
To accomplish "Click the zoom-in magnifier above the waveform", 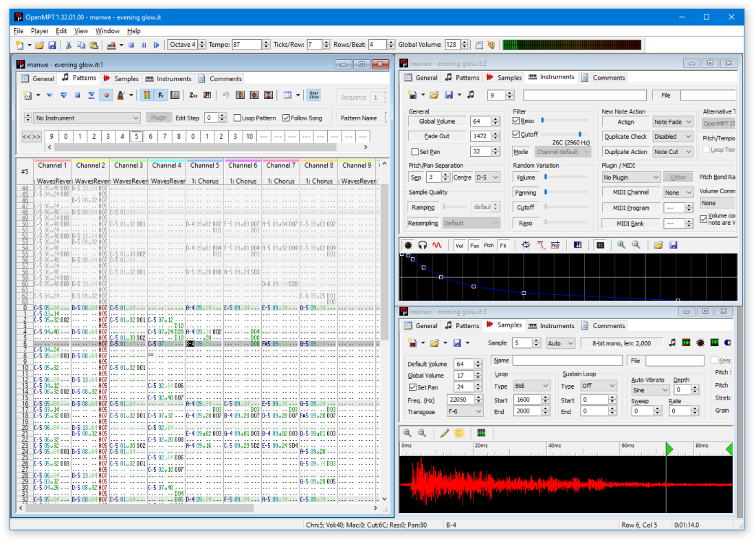I will pyautogui.click(x=407, y=433).
